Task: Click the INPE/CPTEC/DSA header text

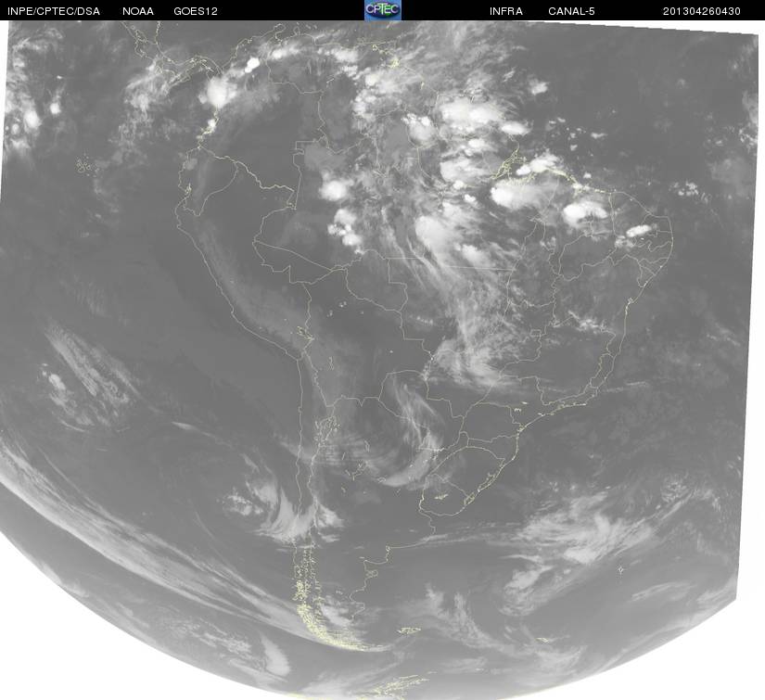Action: point(54,11)
